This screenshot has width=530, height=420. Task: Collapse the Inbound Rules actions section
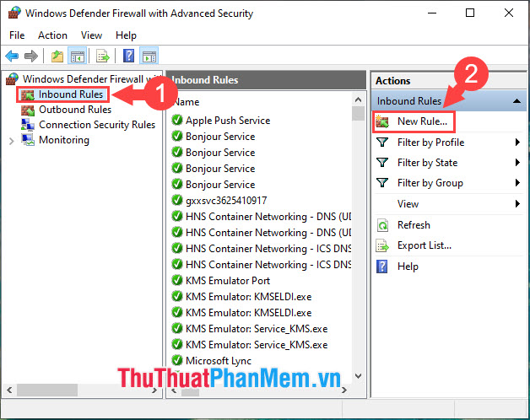click(516, 101)
